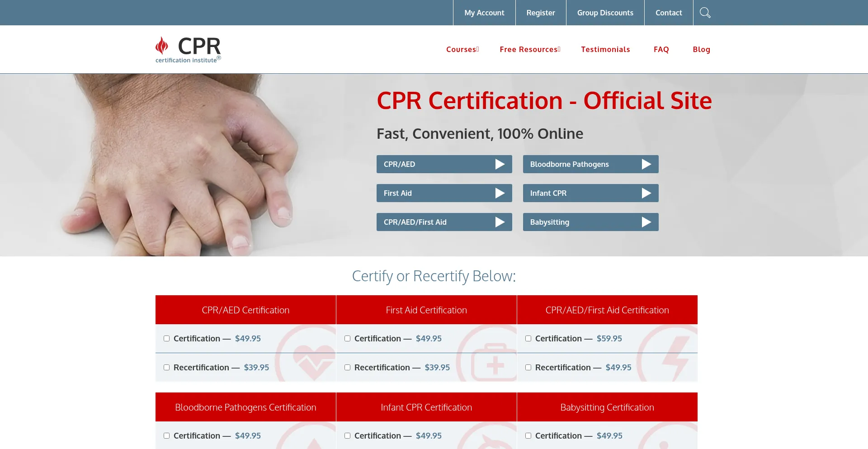This screenshot has height=449, width=868.
Task: Check CPR/AED/First Aid Recertification $49.95 checkbox
Action: 528,368
